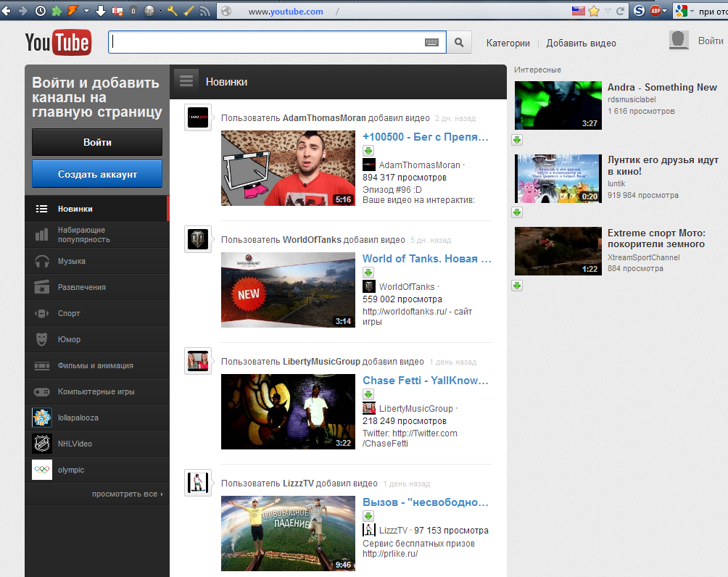Viewport: 728px width, 577px height.
Task: Click the Создать аккаунт button
Action: pyautogui.click(x=97, y=174)
